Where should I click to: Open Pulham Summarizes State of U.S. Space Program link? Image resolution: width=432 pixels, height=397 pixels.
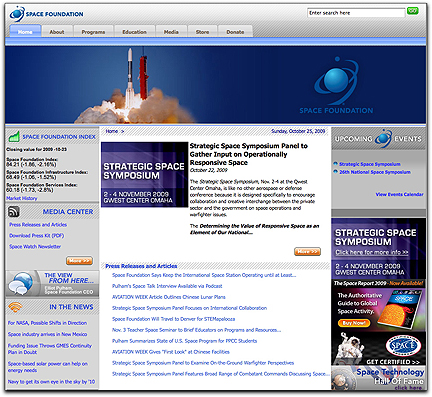184,341
